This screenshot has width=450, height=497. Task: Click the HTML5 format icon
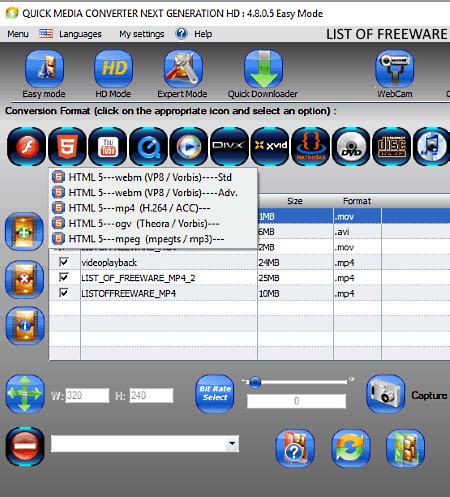[x=67, y=146]
